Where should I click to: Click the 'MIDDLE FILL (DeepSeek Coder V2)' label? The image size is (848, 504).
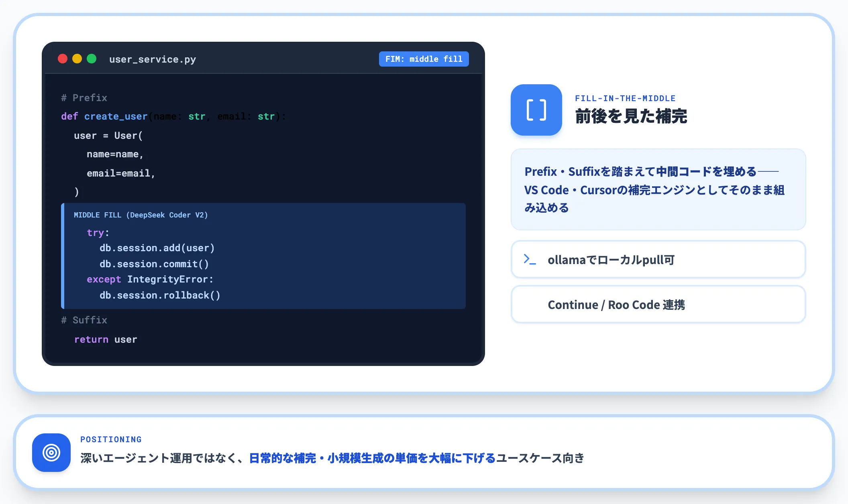[141, 215]
